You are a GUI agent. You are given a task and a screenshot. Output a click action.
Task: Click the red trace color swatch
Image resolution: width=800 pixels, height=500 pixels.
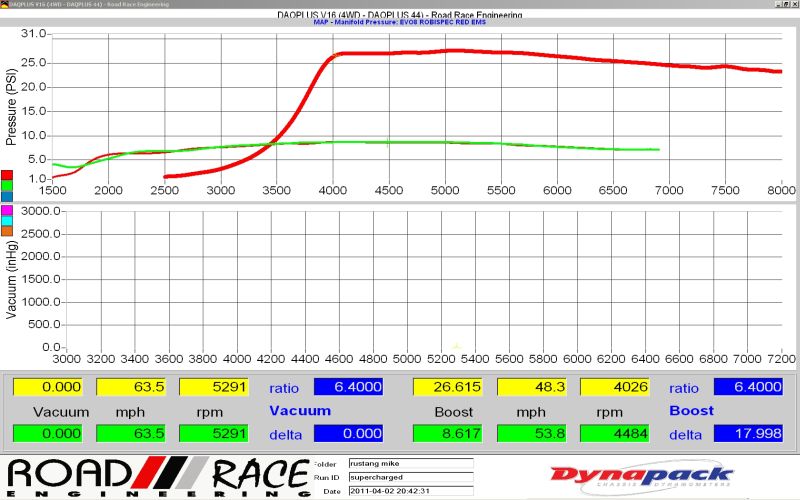click(7, 176)
